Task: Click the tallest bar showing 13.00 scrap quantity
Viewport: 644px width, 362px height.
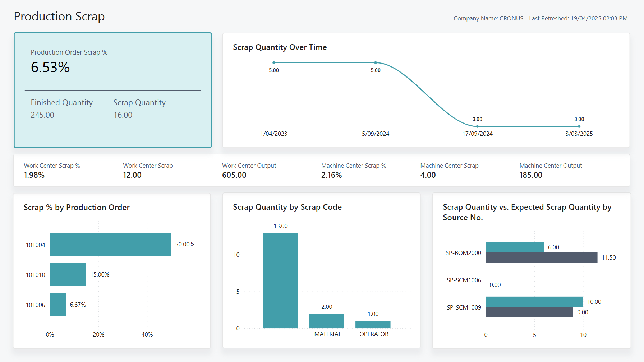Action: coord(281,280)
